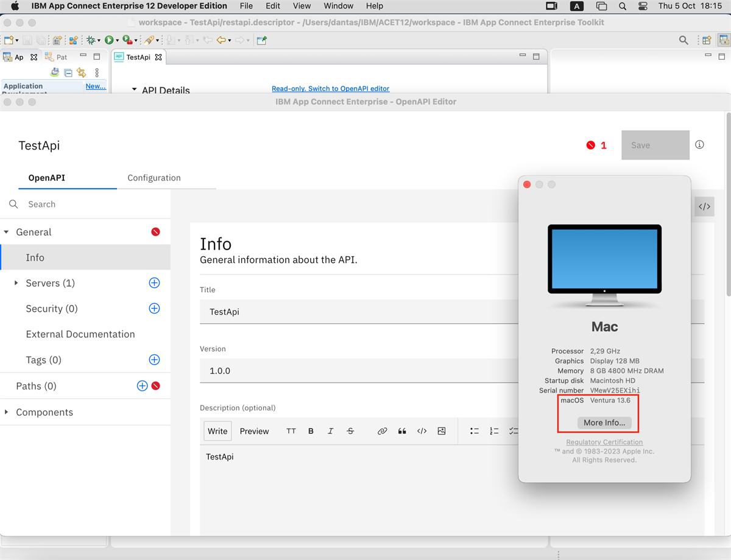Click the Search field in OpenAPI sidebar
Image resolution: width=731 pixels, height=560 pixels.
[x=85, y=205]
